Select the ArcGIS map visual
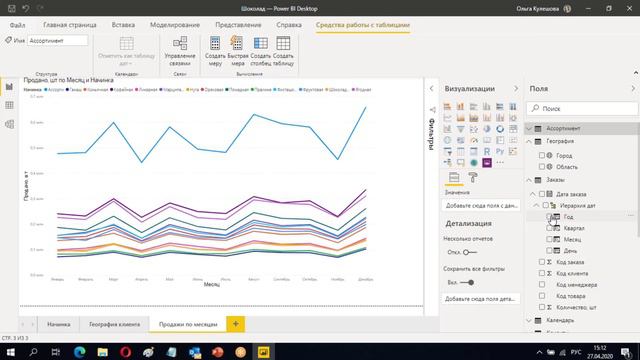Screen dimensions: 640x360 (x=473, y=162)
